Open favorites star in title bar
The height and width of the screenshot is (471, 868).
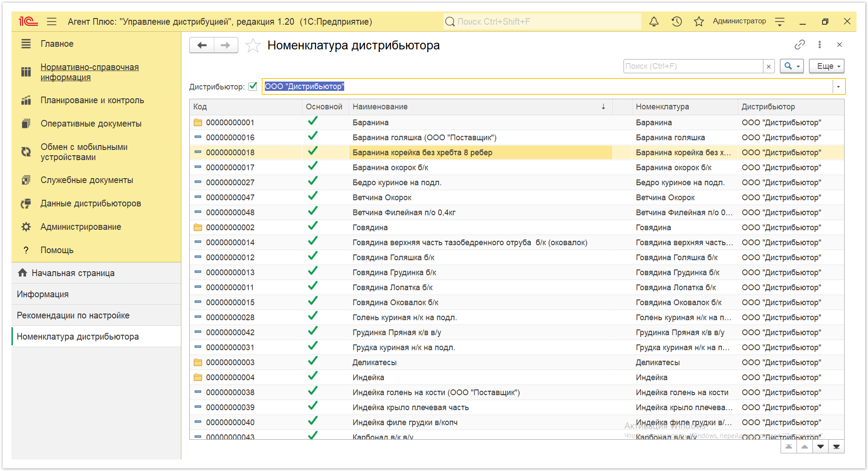point(699,21)
